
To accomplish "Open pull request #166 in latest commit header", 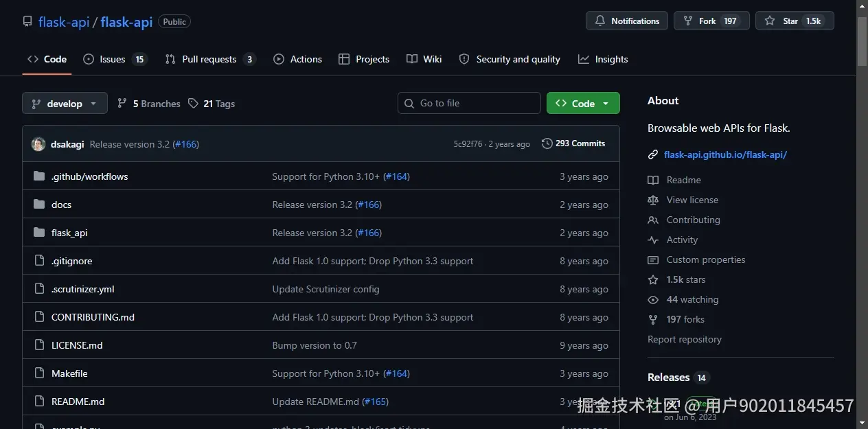I will [185, 144].
